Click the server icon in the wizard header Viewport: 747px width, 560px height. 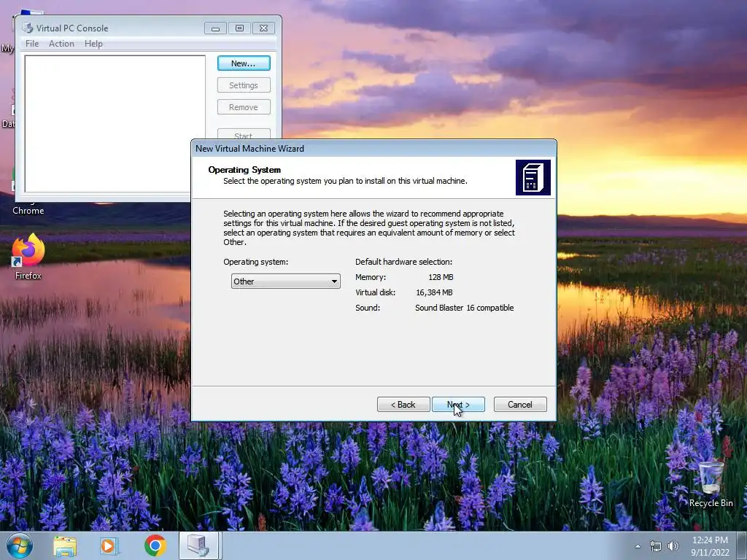click(533, 178)
